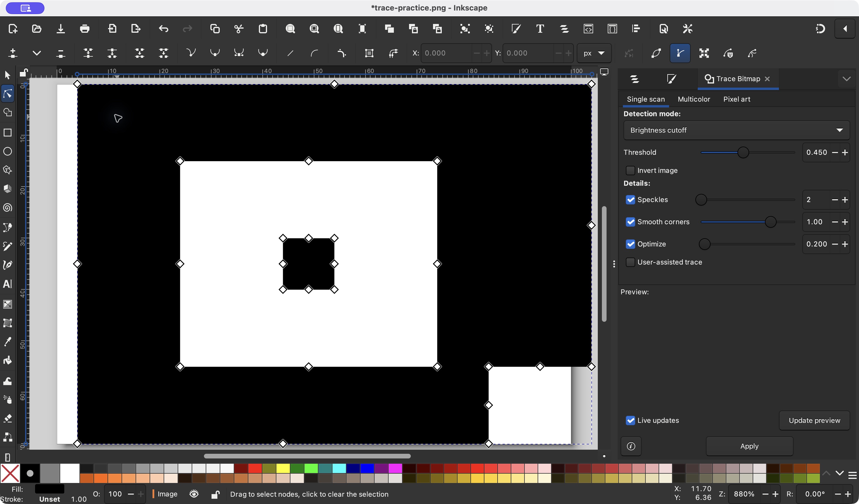
Task: Select the Rectangle tool
Action: point(8,133)
